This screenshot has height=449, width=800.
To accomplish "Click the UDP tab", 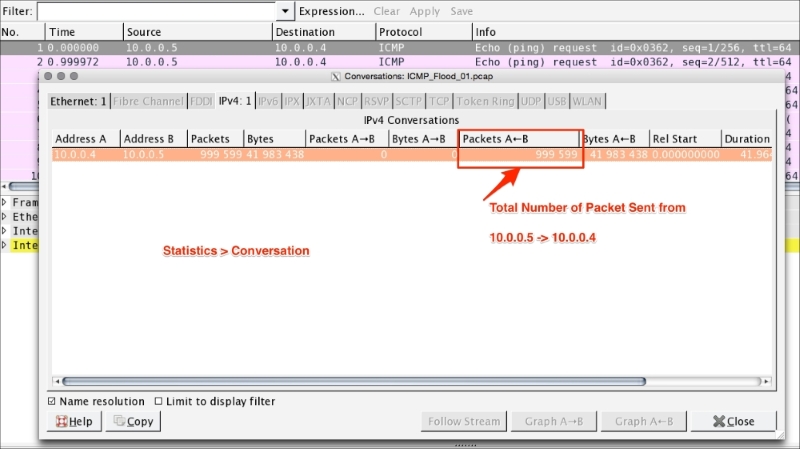I will pyautogui.click(x=531, y=101).
